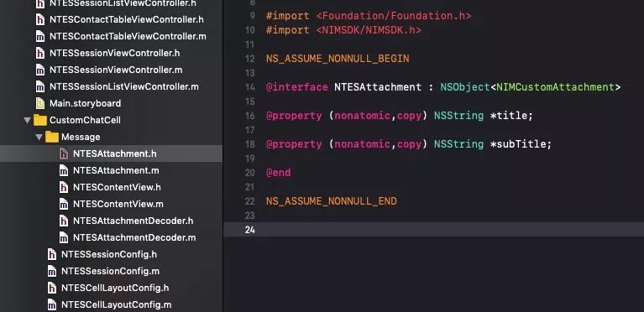Open NTESAttachment.m file
The width and height of the screenshot is (644, 312).
116,171
